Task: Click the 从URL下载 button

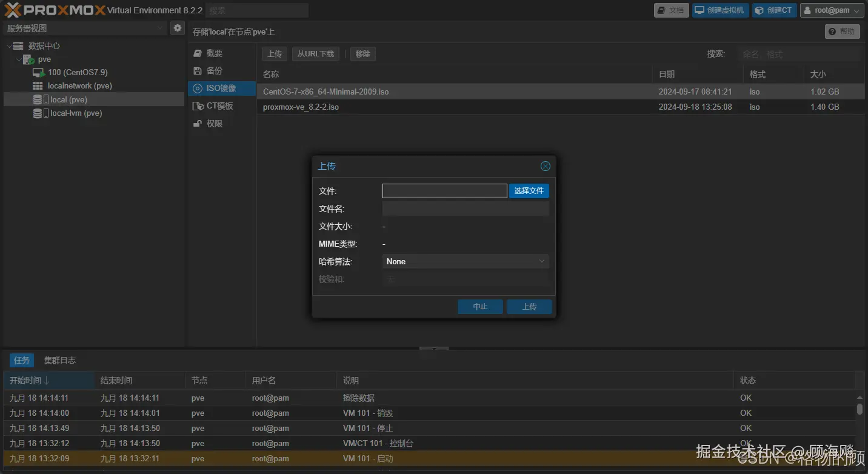Action: point(316,54)
